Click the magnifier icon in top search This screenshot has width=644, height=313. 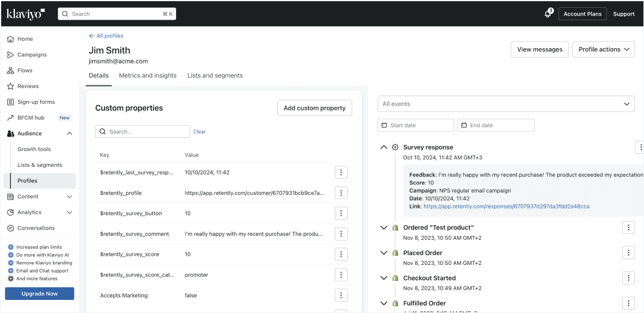tap(65, 14)
